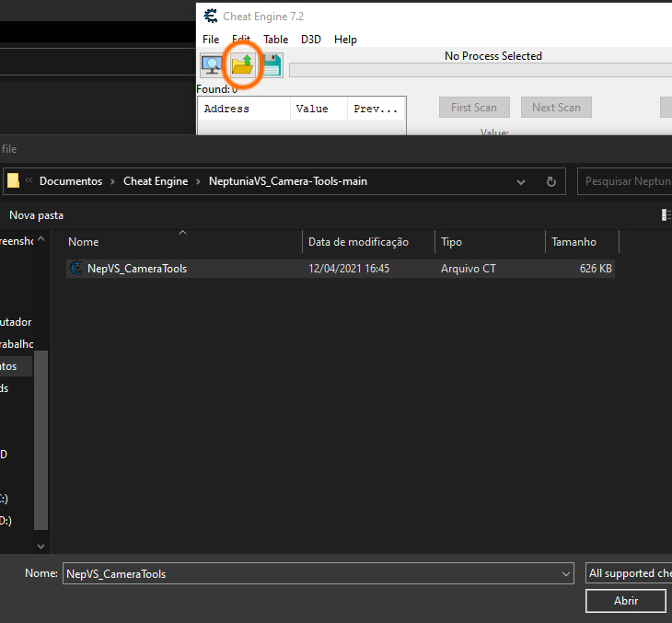Click the No Process Selected label

pos(493,56)
